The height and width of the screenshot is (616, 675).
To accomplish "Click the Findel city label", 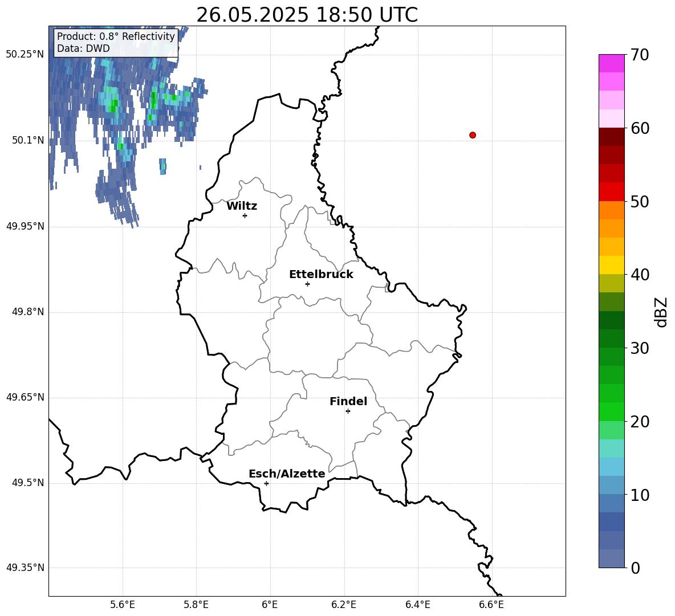I will (348, 401).
